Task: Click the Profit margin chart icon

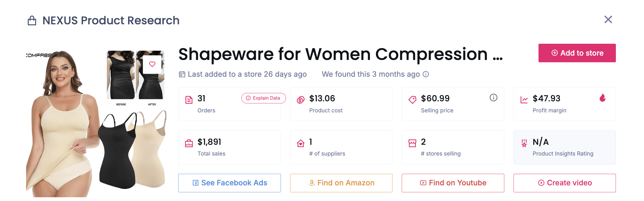Action: point(524,100)
